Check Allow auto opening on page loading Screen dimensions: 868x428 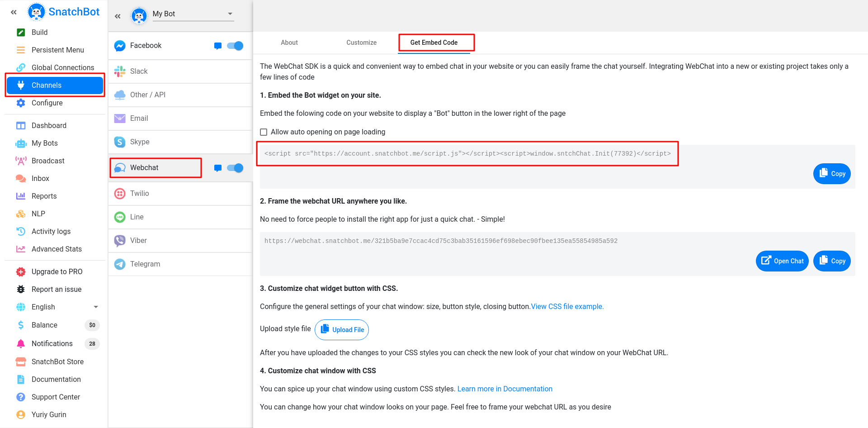(264, 132)
